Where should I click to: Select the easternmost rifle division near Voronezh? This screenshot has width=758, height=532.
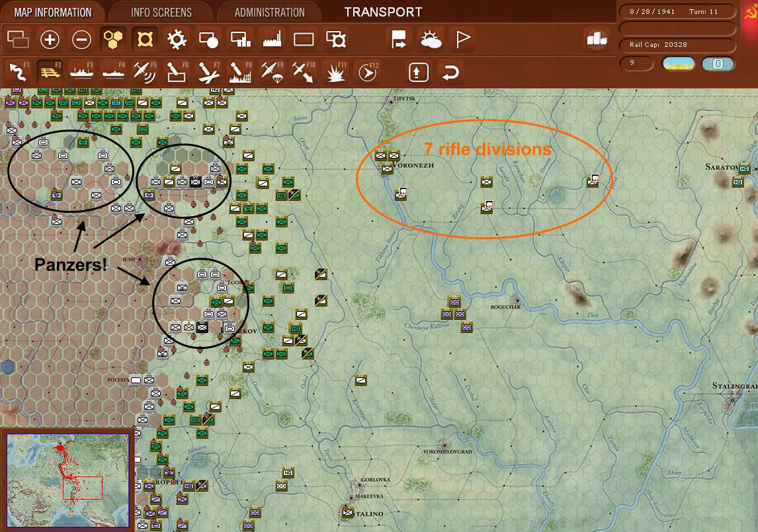593,182
